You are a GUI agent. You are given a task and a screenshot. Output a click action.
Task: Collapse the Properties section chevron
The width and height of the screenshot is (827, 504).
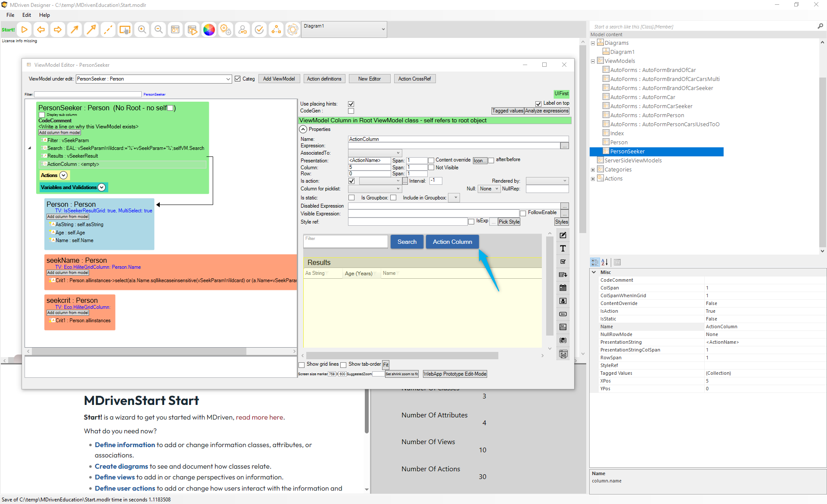click(303, 129)
